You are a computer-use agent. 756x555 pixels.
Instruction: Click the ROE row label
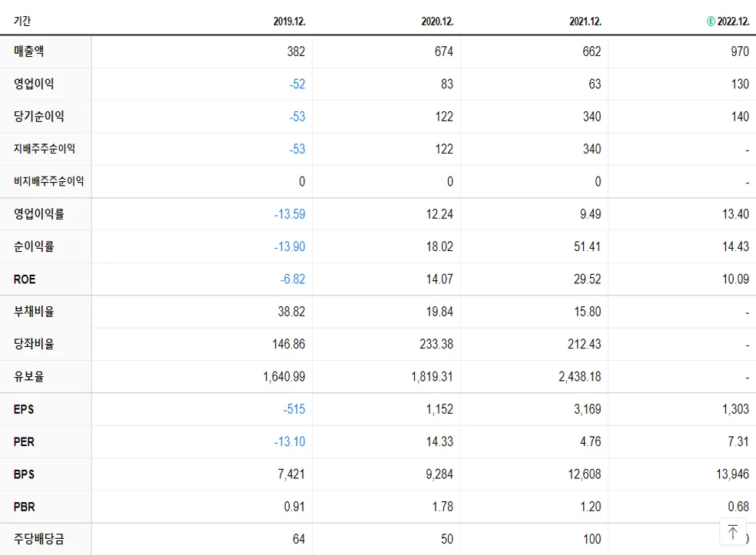click(25, 279)
